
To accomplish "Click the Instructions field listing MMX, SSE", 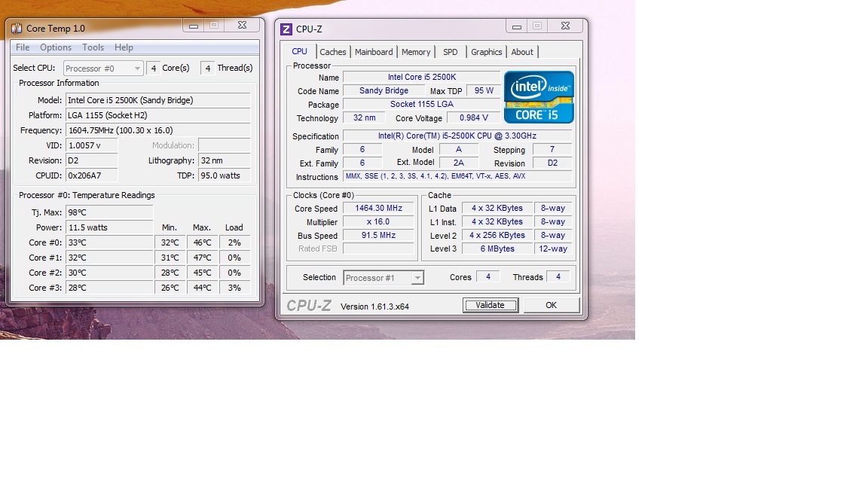I will [x=457, y=176].
